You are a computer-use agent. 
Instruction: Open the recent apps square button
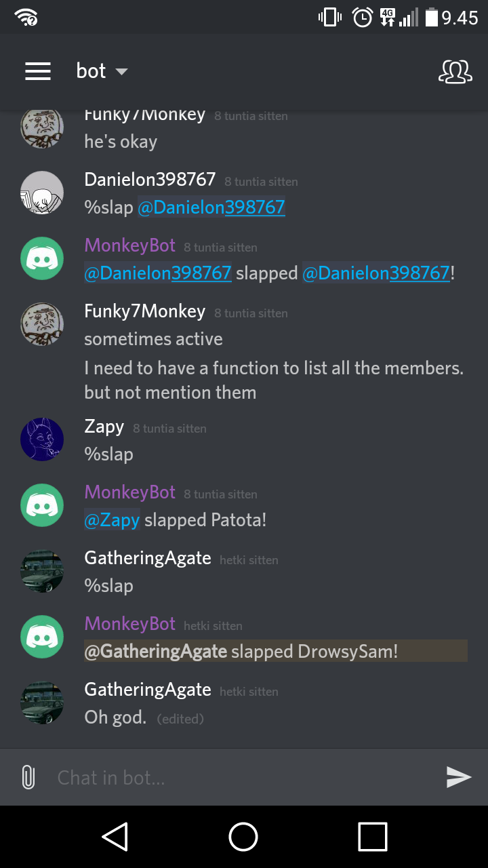pos(373,837)
